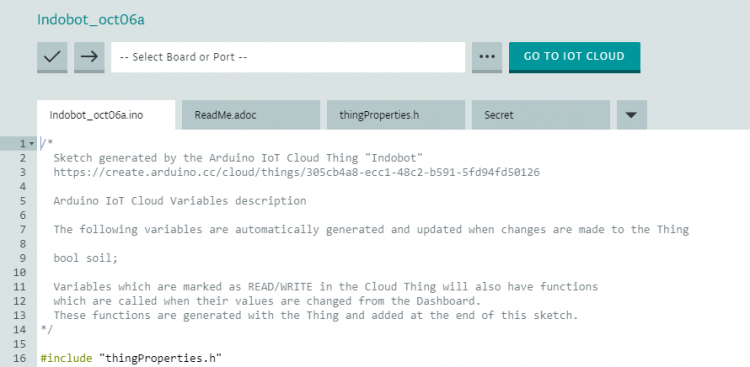Screen dimensions: 750x367
Task: Place cursor on the bool soil line
Action: 86,258
